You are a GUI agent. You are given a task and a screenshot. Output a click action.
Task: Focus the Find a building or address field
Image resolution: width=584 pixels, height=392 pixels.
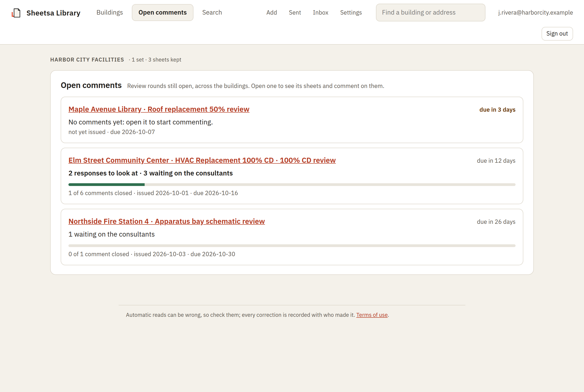pyautogui.click(x=430, y=13)
